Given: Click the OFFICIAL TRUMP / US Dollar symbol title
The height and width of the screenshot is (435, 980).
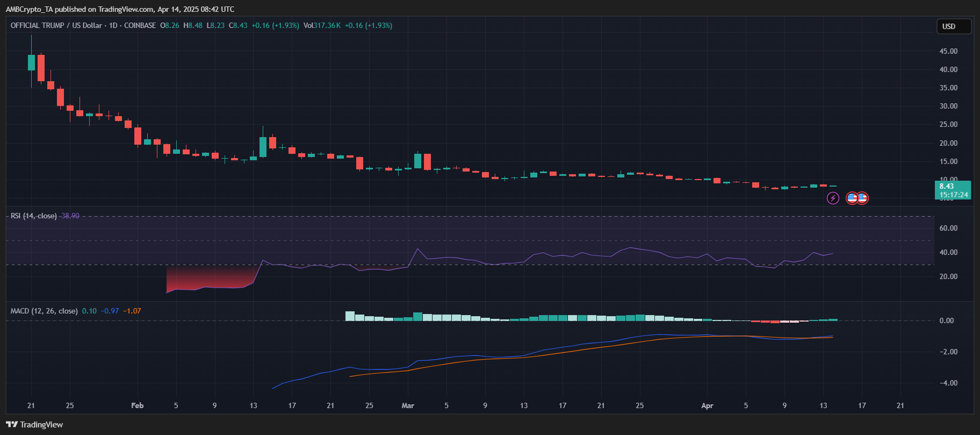Looking at the screenshot, I should [56, 25].
